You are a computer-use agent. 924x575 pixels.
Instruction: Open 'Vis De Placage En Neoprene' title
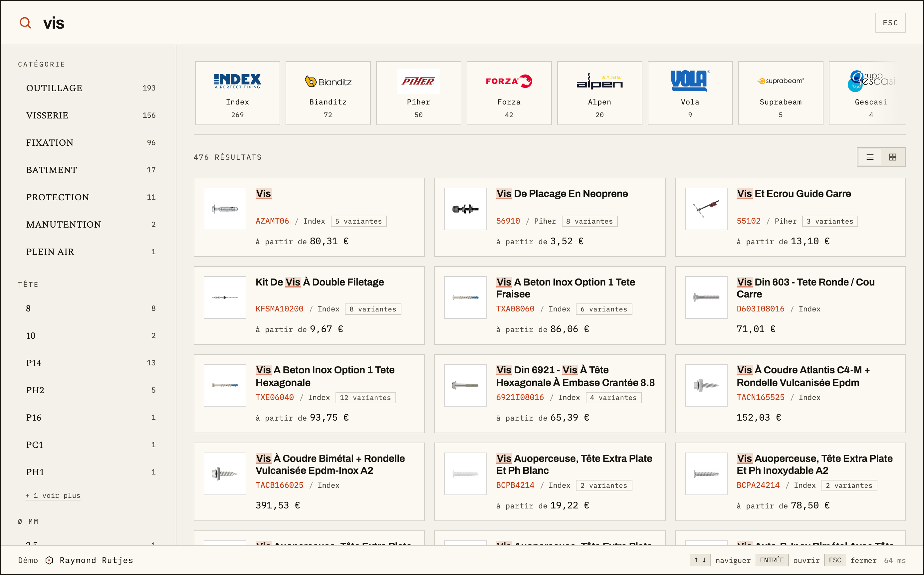tap(562, 194)
